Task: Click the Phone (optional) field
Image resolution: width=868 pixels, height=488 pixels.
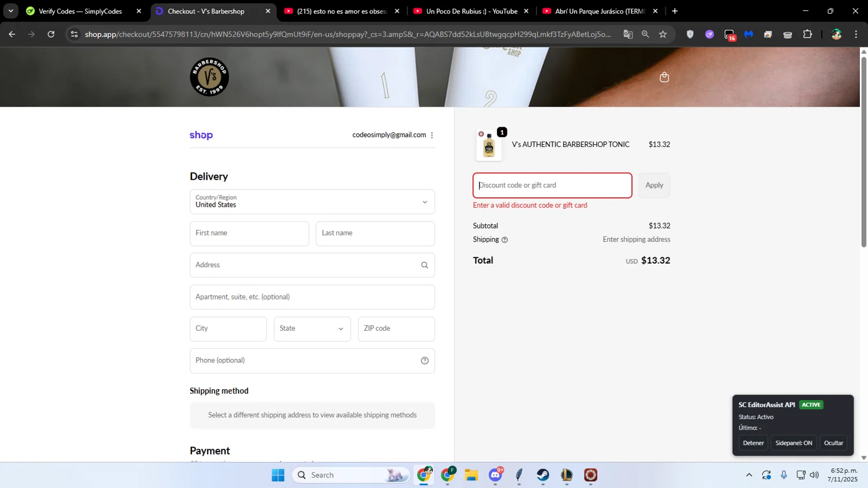Action: coord(312,361)
